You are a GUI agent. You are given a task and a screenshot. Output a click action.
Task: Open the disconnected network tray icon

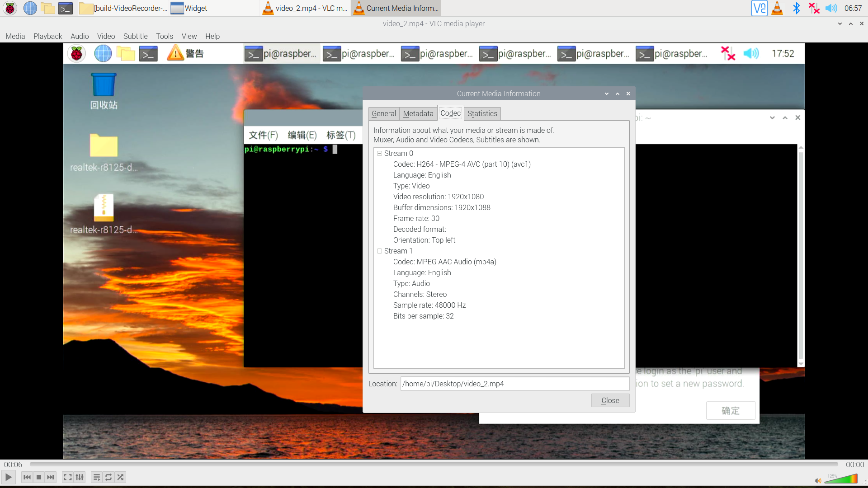click(814, 8)
